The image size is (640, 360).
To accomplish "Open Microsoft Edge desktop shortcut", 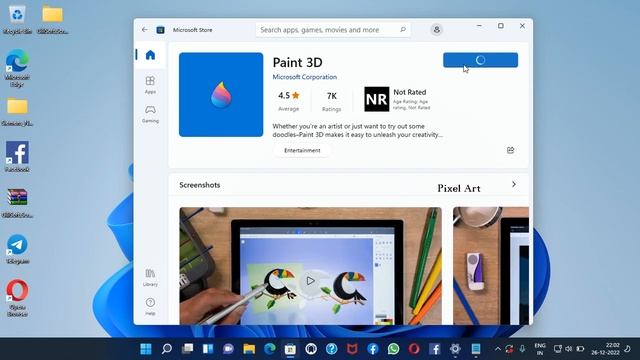I will (17, 68).
